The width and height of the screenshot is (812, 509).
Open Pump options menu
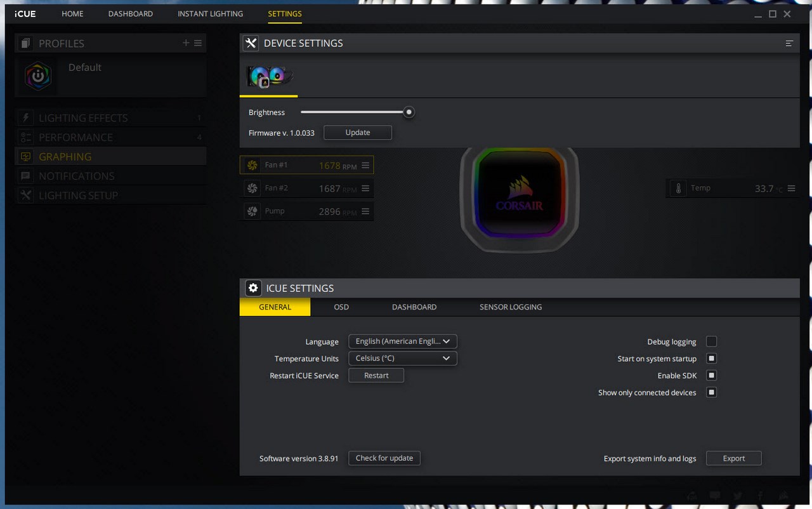click(365, 211)
